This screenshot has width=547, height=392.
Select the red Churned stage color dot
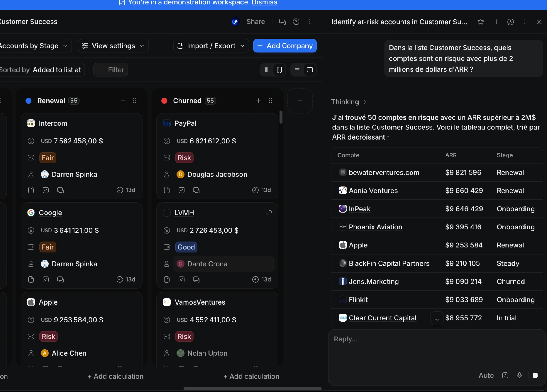click(x=164, y=101)
